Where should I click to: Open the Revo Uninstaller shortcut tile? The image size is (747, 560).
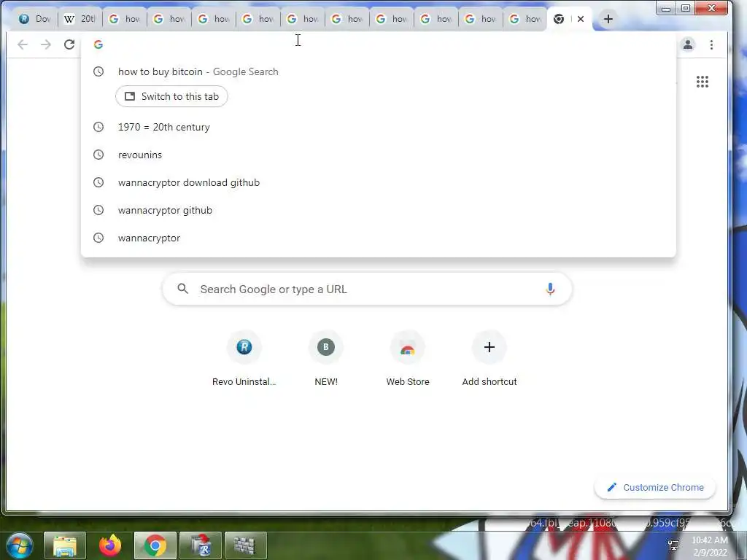[244, 359]
